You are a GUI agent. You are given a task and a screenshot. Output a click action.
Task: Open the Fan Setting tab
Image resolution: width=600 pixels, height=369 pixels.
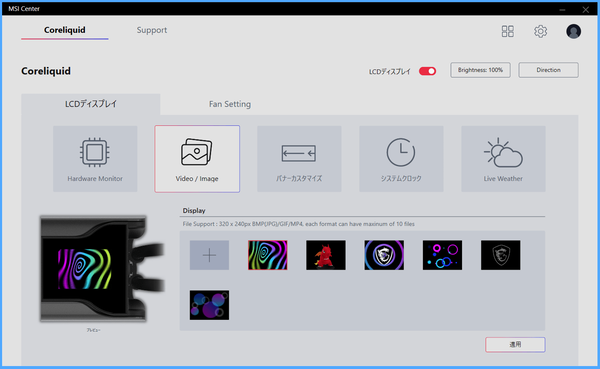(x=230, y=104)
